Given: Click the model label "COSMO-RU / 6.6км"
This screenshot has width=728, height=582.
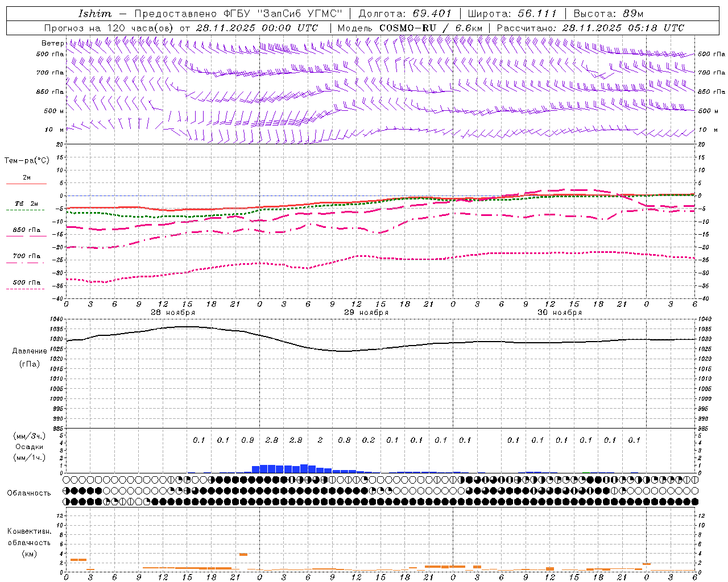Looking at the screenshot, I should [x=431, y=28].
